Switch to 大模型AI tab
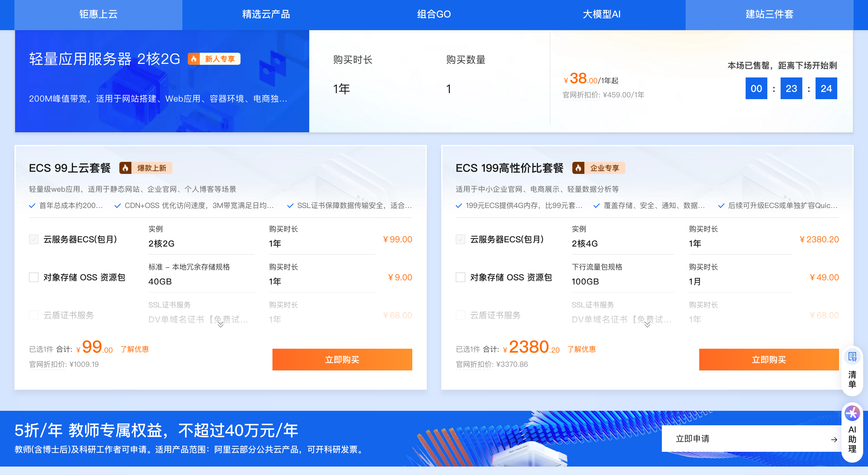 coord(602,14)
